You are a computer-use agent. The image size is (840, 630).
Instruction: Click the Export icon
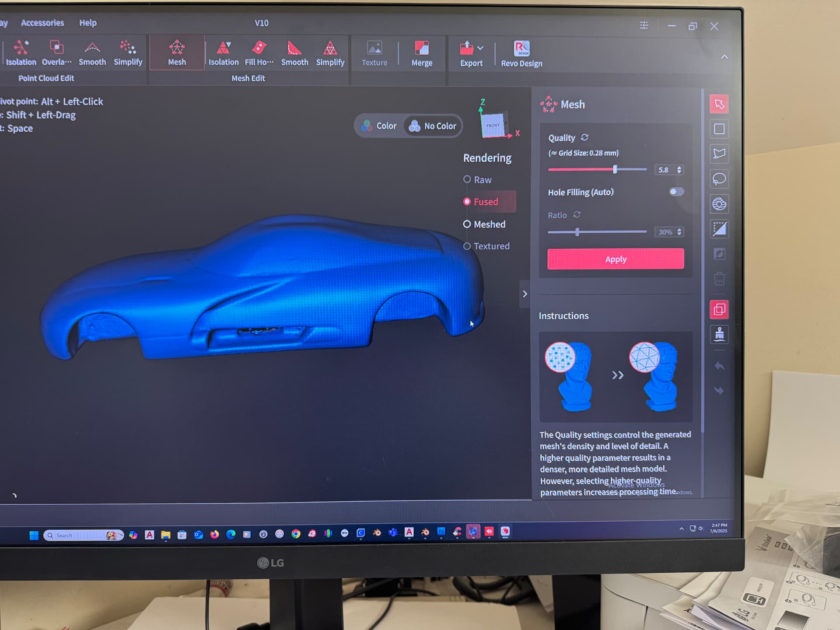[x=466, y=48]
